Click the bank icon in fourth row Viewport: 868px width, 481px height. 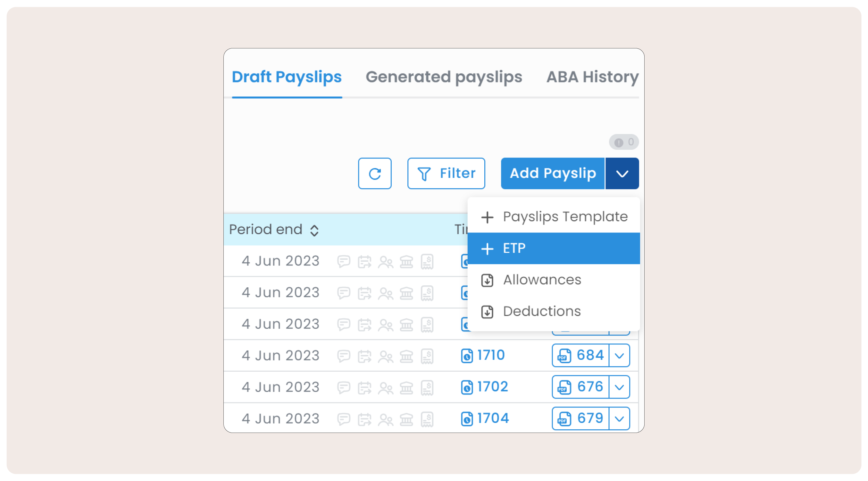pyautogui.click(x=406, y=356)
